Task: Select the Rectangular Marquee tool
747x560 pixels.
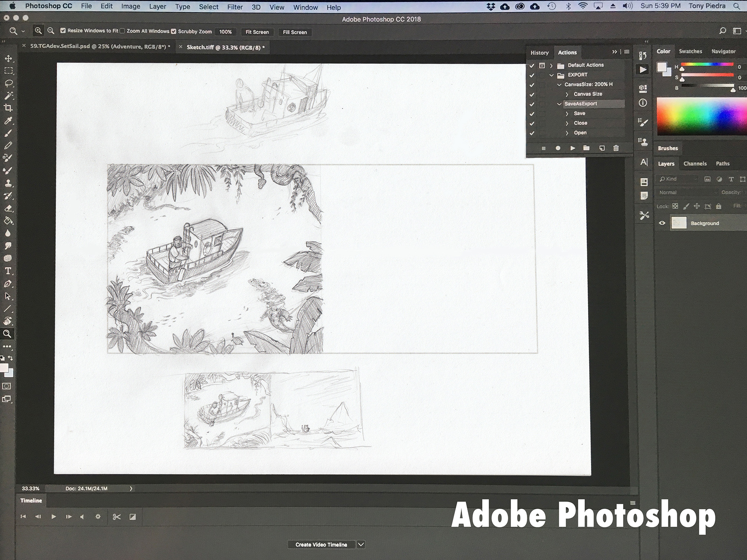Action: [8, 71]
